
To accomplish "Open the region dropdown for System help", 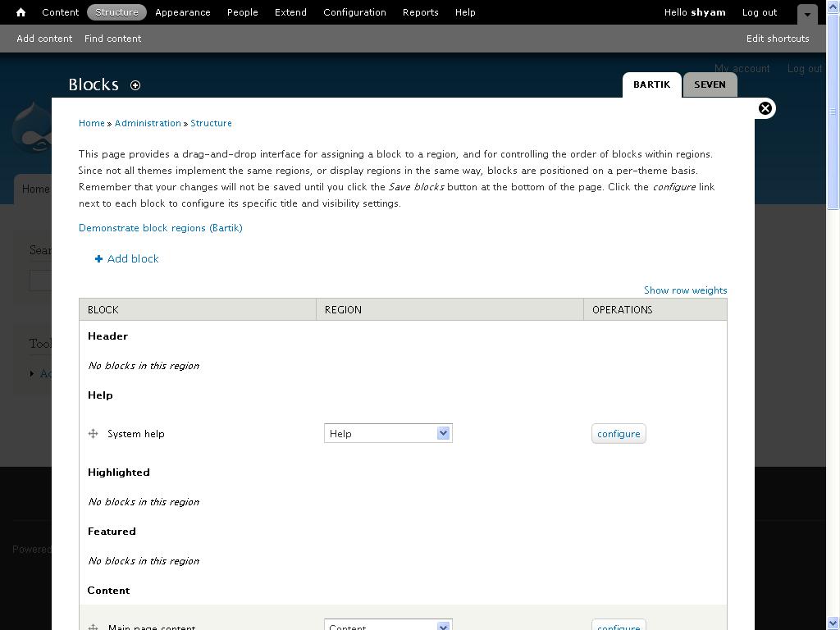I will click(x=388, y=433).
